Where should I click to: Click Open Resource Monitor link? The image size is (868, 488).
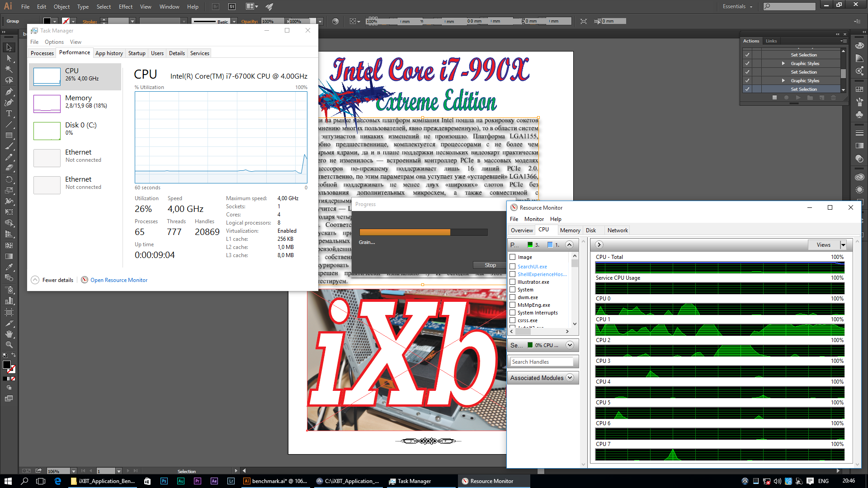tap(119, 280)
